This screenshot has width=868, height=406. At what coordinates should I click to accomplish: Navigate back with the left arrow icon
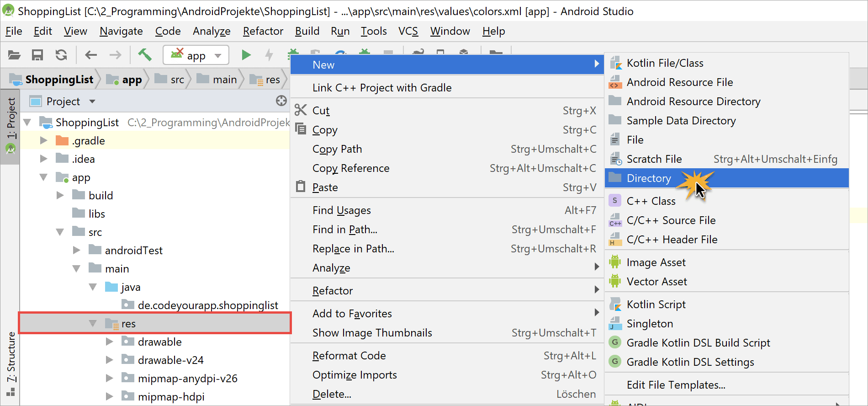click(91, 55)
